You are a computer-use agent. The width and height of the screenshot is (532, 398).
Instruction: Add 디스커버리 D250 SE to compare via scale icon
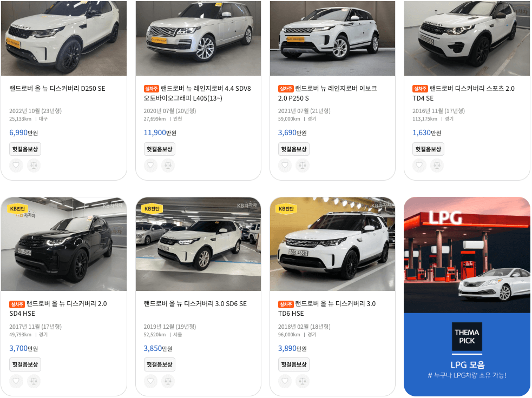tap(34, 165)
